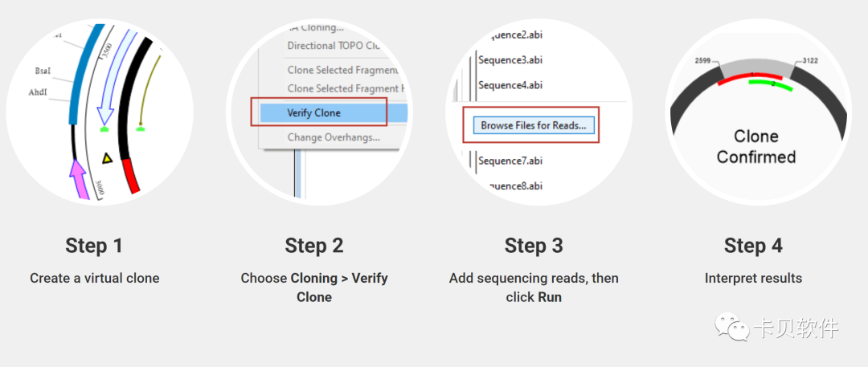Select Sequence3.abi in the file list
868x367 pixels.
(x=510, y=59)
